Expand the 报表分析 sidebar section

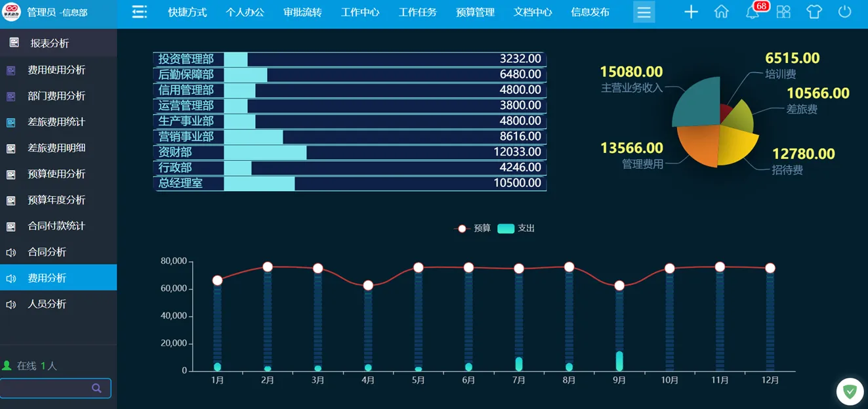pos(49,43)
